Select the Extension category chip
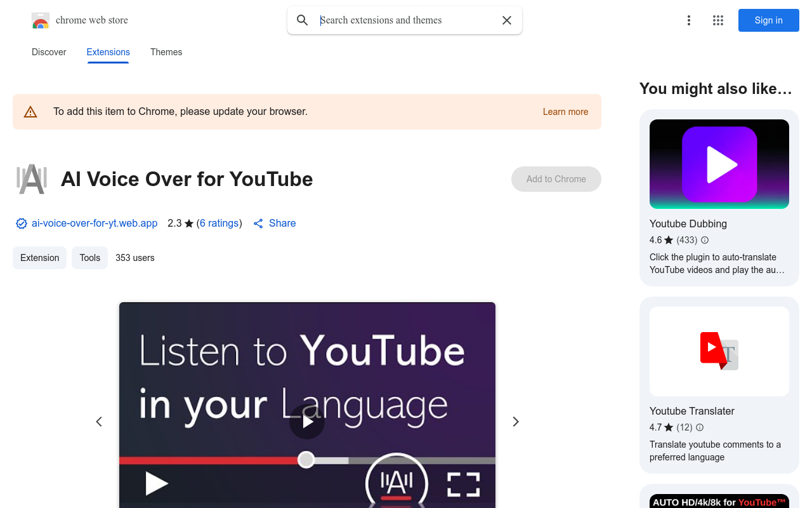812x508 pixels. point(40,258)
